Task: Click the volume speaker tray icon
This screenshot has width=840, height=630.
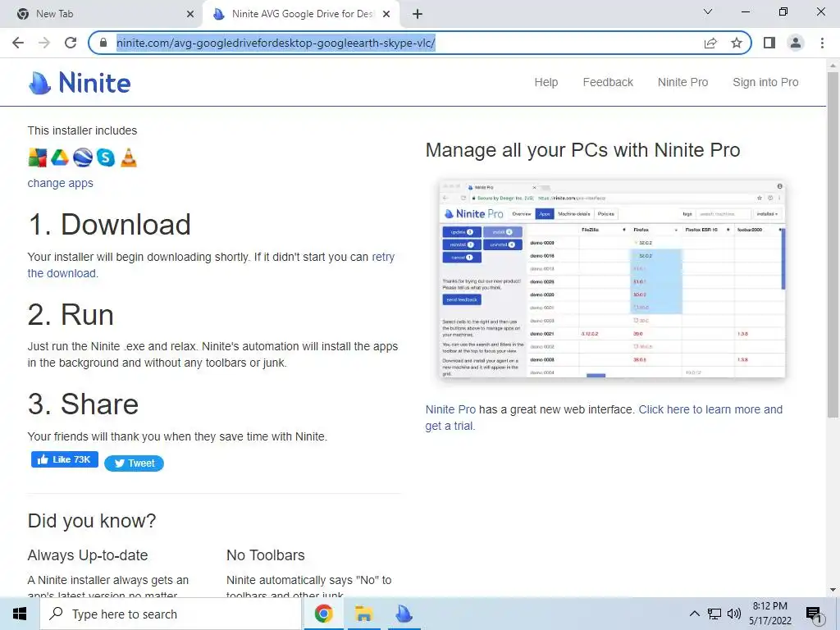Action: click(734, 614)
